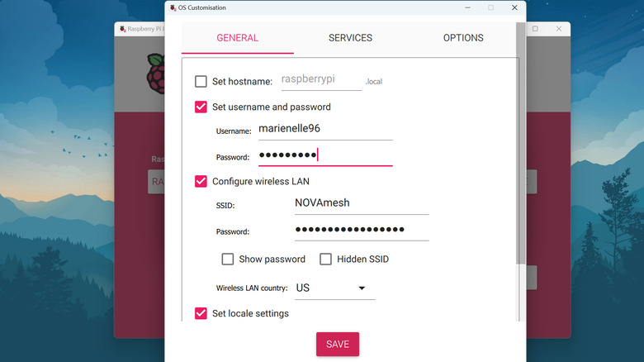Maximize the Raspberry Pi Imager background window
Screen dimensions: 644x362
point(535,29)
